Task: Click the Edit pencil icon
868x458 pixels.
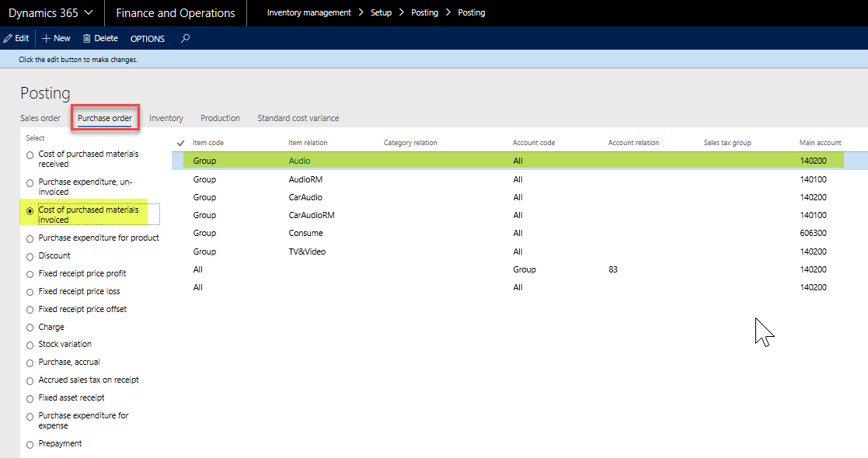Action: 8,38
